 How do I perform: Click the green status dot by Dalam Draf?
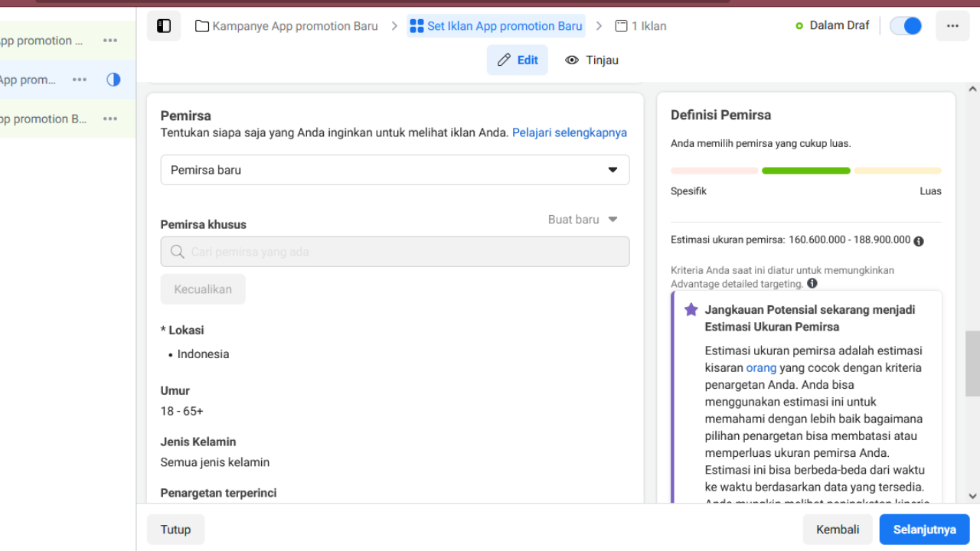point(799,26)
